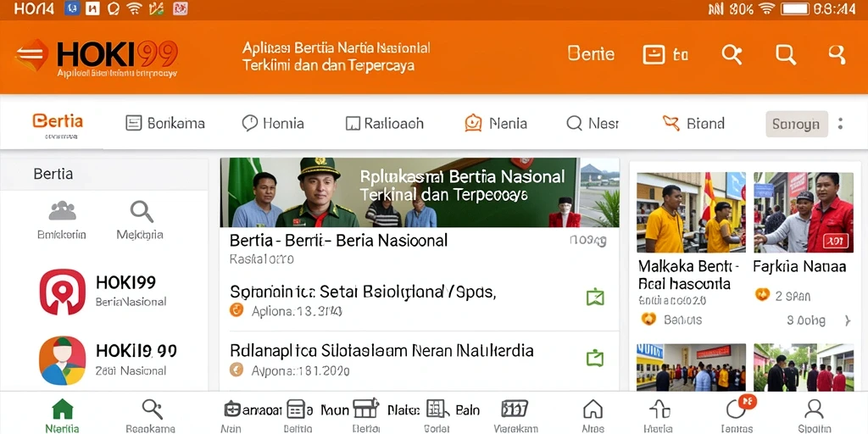Switch to the 'Btend' tab

(693, 123)
